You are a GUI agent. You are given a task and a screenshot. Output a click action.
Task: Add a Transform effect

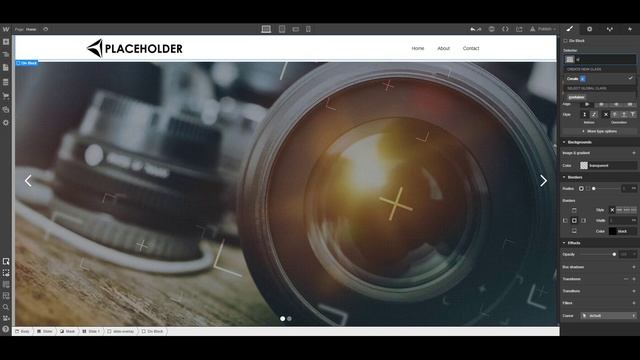pos(634,279)
